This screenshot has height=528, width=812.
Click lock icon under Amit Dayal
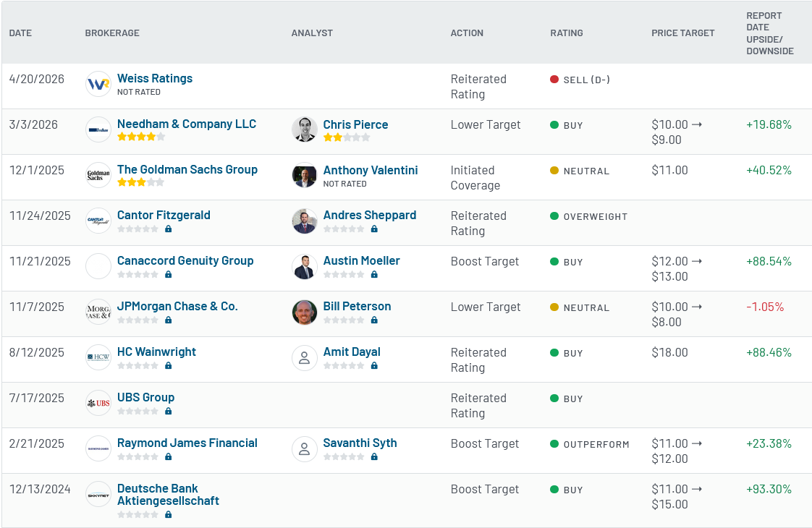(x=374, y=365)
